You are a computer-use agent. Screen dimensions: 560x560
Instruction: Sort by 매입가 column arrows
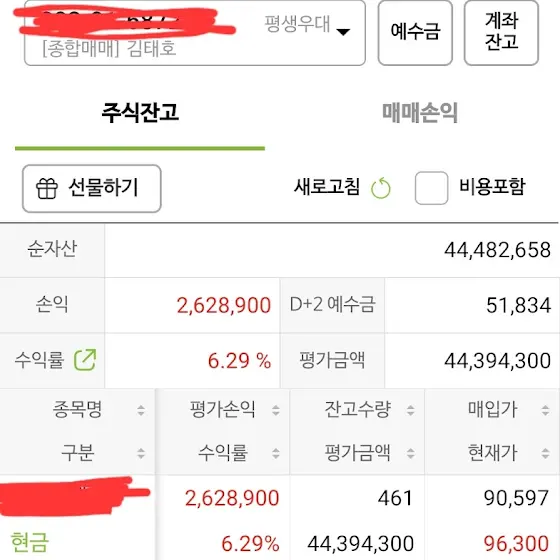pyautogui.click(x=545, y=410)
